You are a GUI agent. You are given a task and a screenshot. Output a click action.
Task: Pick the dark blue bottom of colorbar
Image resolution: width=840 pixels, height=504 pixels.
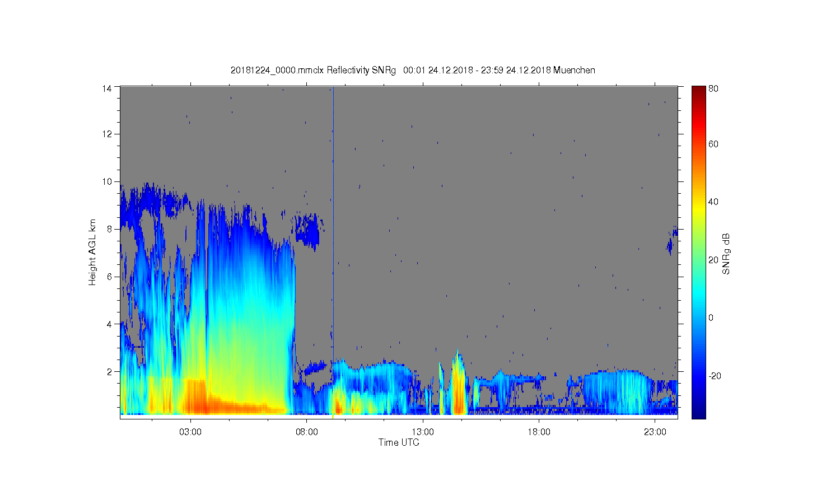point(698,412)
